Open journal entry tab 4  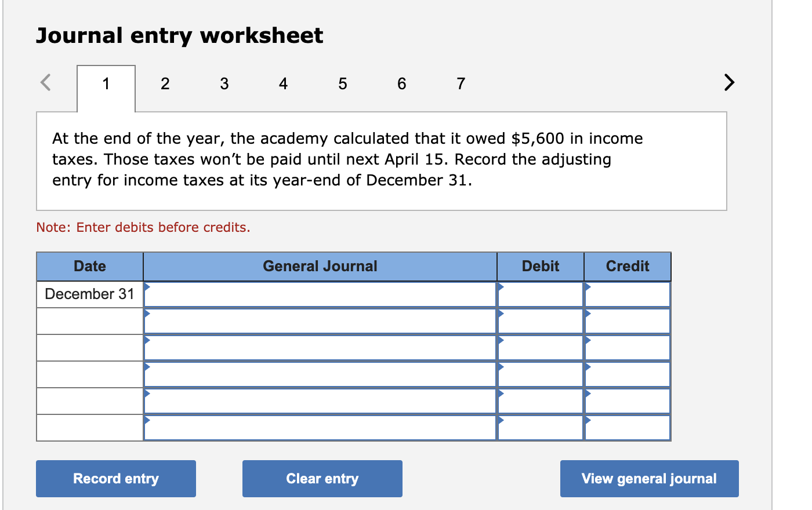(283, 84)
